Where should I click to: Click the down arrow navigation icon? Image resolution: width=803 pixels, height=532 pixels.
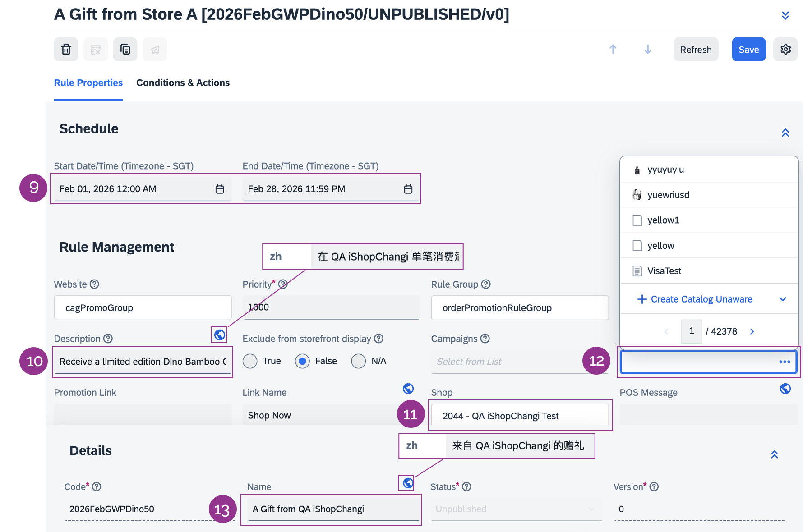click(x=647, y=50)
